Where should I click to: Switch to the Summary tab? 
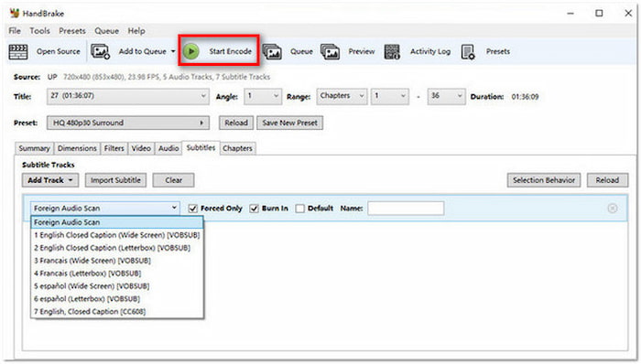(x=35, y=148)
